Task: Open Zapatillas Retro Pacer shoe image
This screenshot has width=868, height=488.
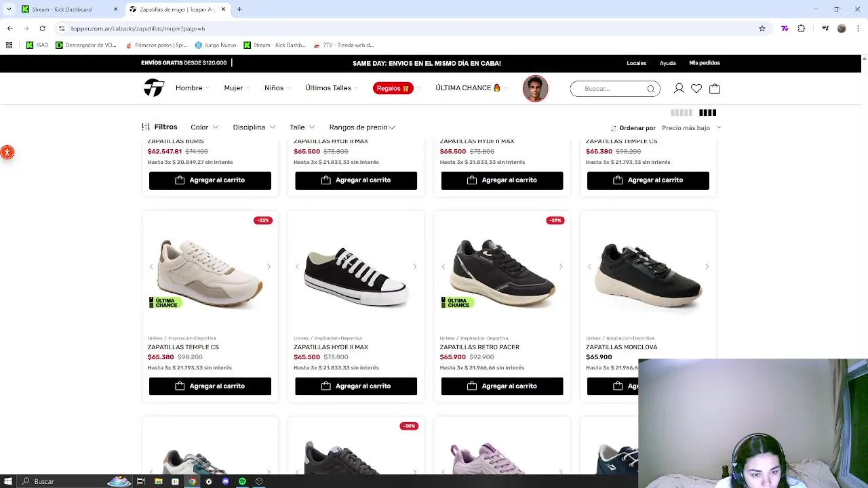Action: click(x=502, y=274)
